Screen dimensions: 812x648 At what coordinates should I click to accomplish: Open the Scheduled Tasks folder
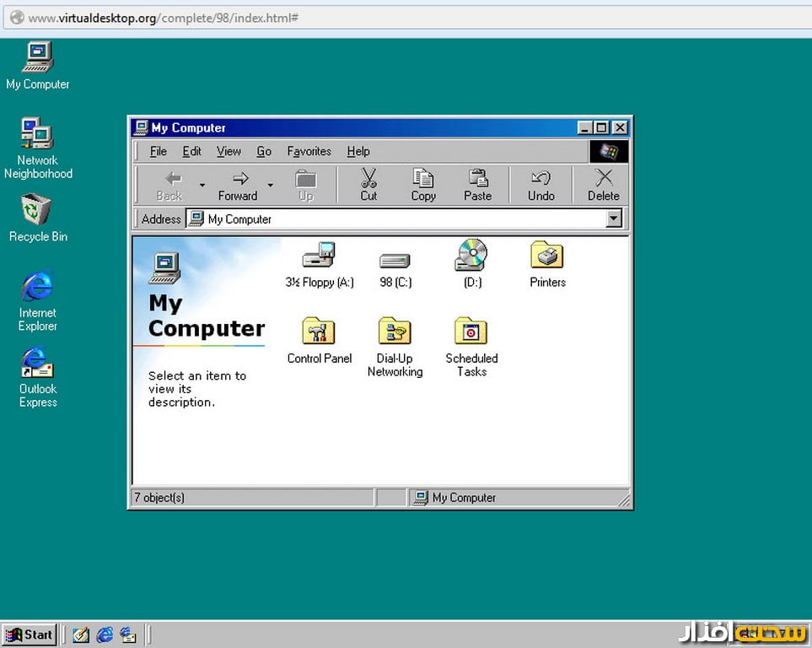click(471, 332)
